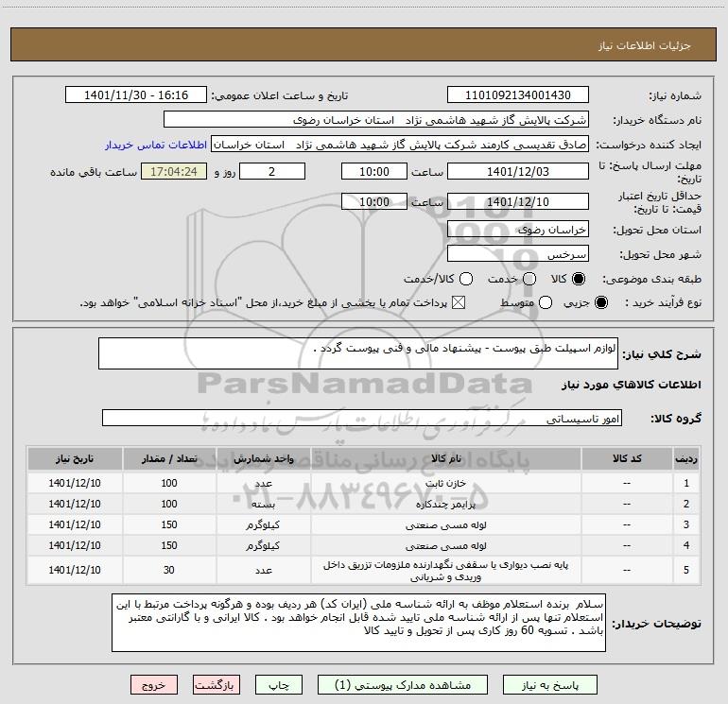Click the پاسخ به نیاز button
This screenshot has width=728, height=704.
pos(549,685)
